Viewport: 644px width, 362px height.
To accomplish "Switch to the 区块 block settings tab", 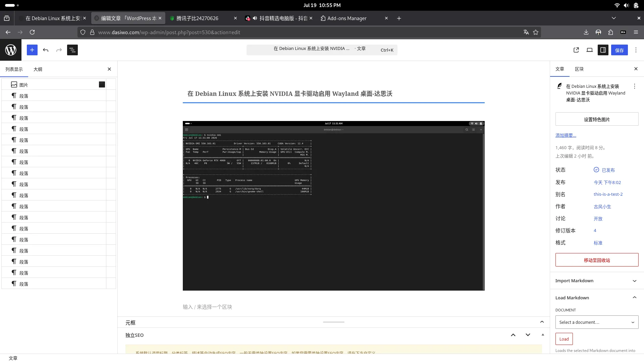I will (579, 69).
